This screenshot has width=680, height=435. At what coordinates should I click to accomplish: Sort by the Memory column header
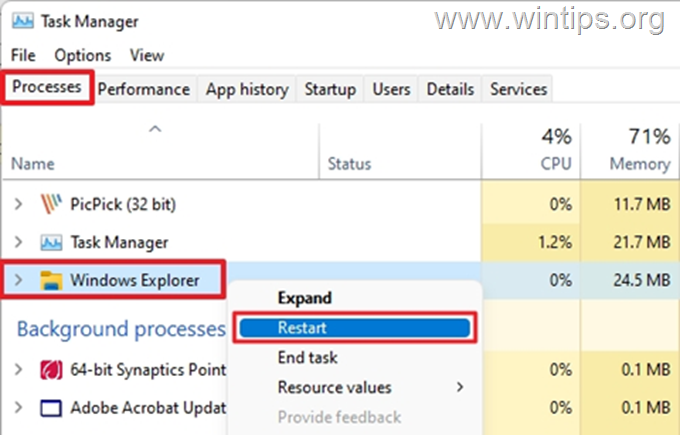click(x=629, y=150)
